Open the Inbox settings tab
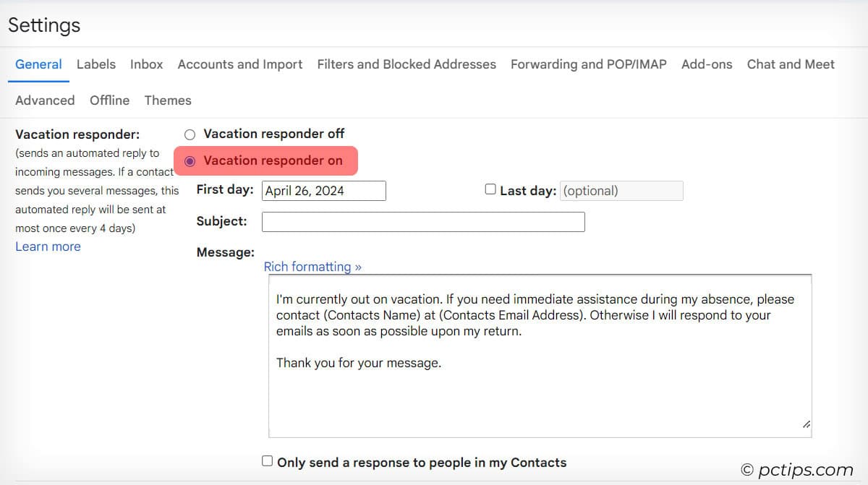This screenshot has height=485, width=868. pyautogui.click(x=146, y=64)
